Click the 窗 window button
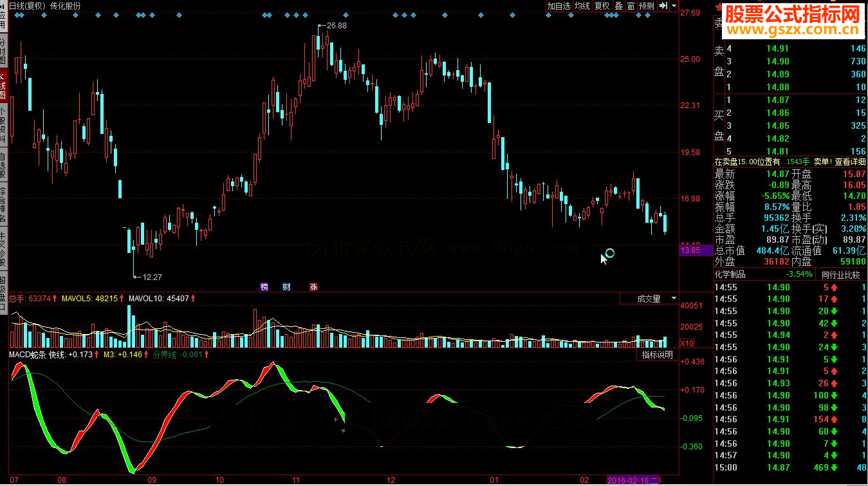Image resolution: width=868 pixels, height=486 pixels. (631, 6)
